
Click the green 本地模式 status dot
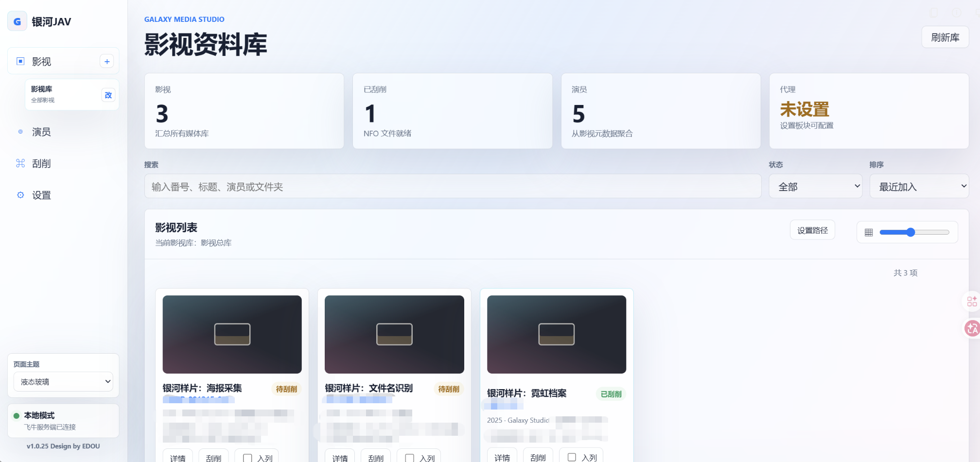point(17,416)
